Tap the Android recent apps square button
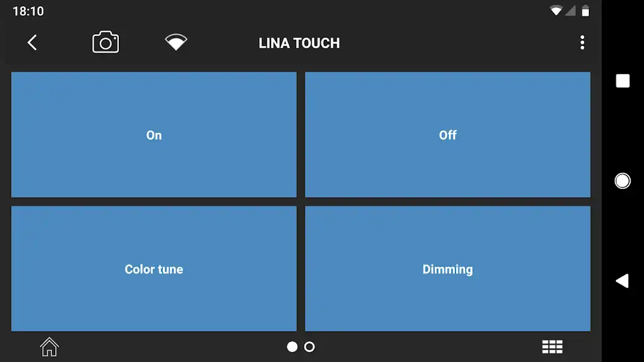 tap(621, 80)
